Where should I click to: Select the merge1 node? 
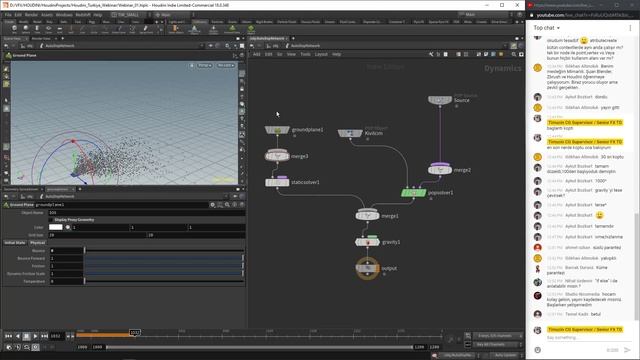coord(367,216)
